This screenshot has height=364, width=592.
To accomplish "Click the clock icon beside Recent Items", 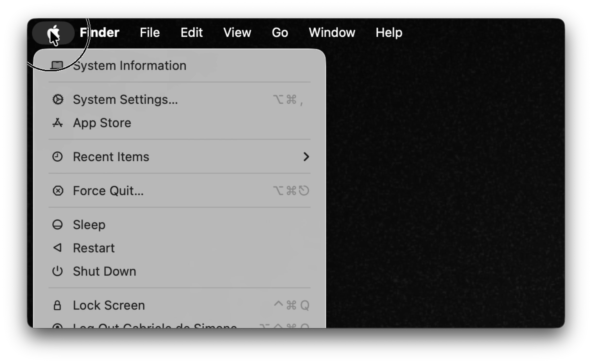I will (x=58, y=157).
